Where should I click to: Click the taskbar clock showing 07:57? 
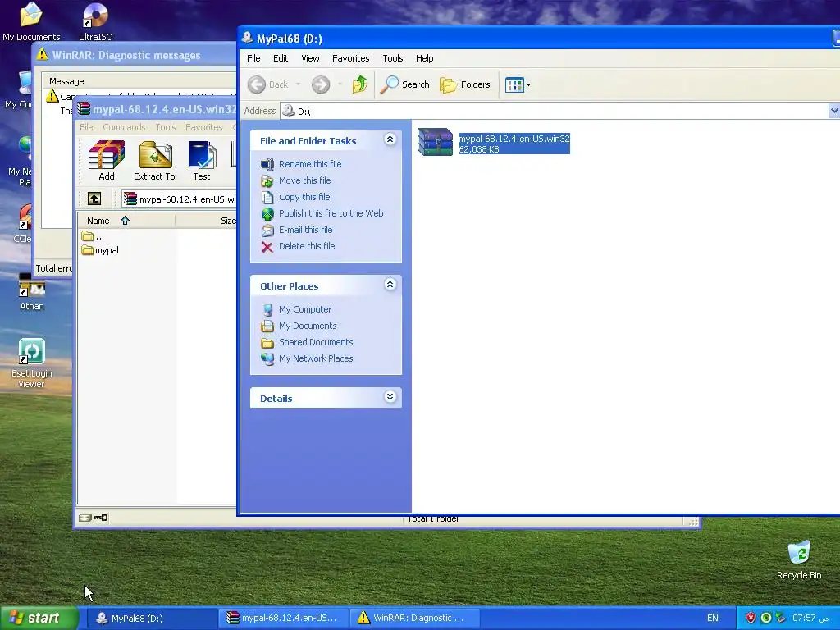point(810,618)
